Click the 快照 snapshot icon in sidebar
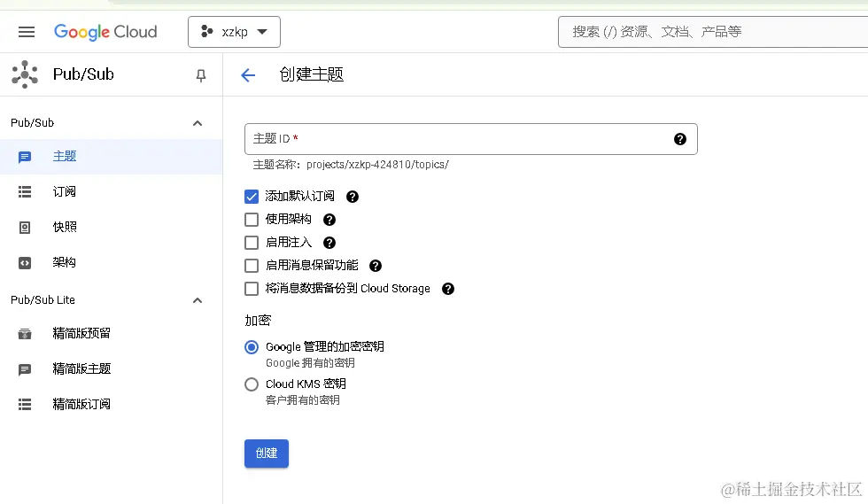 tap(25, 228)
